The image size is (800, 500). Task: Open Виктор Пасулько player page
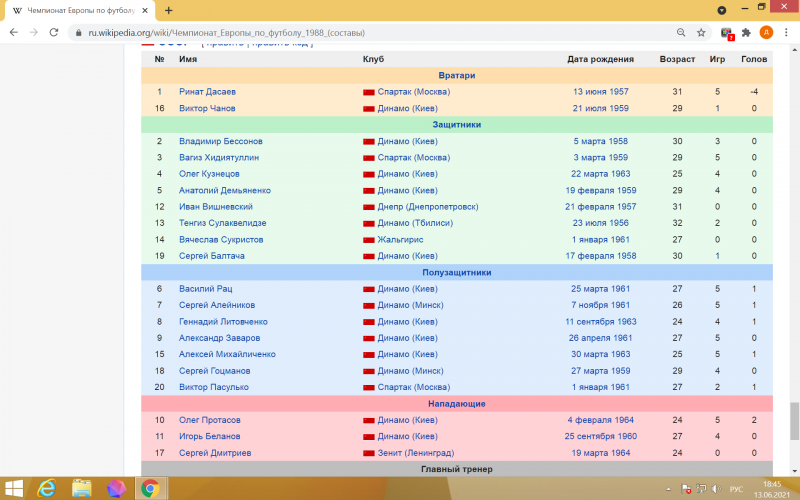click(213, 387)
